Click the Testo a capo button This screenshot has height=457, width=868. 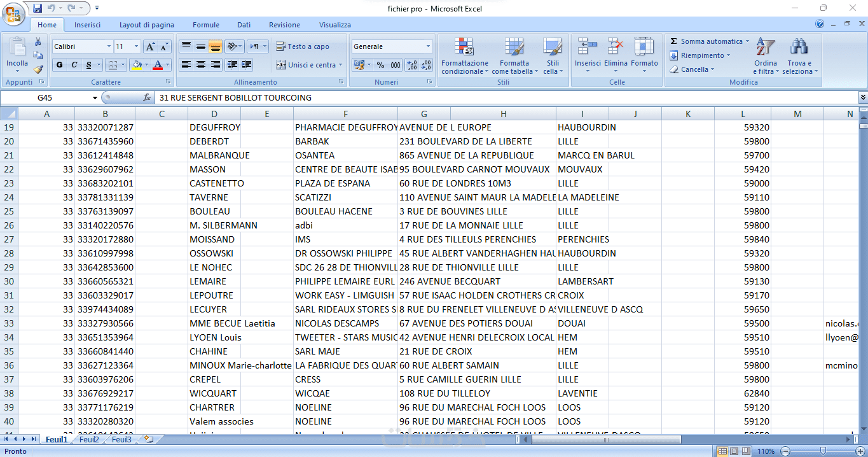303,46
